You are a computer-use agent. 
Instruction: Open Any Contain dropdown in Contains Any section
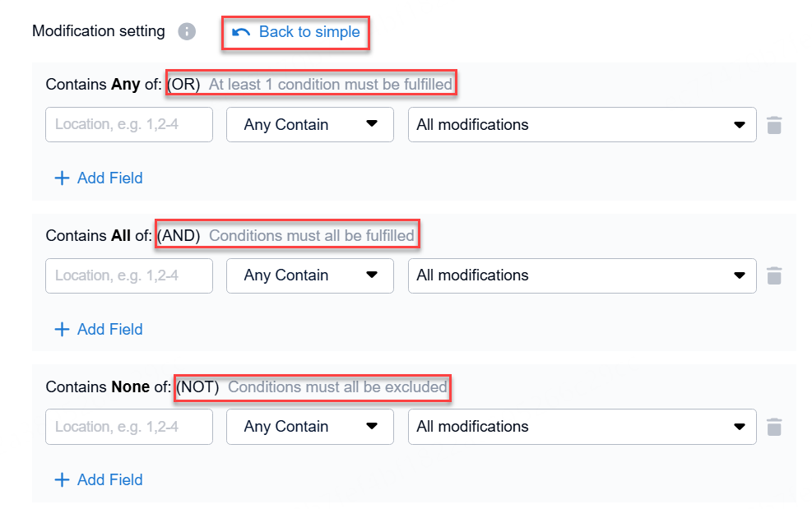point(309,125)
